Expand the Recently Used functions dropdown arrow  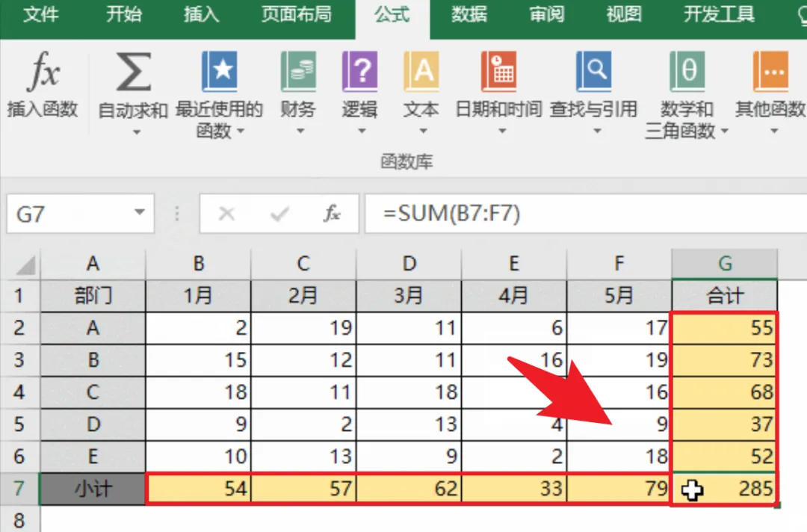[241, 132]
